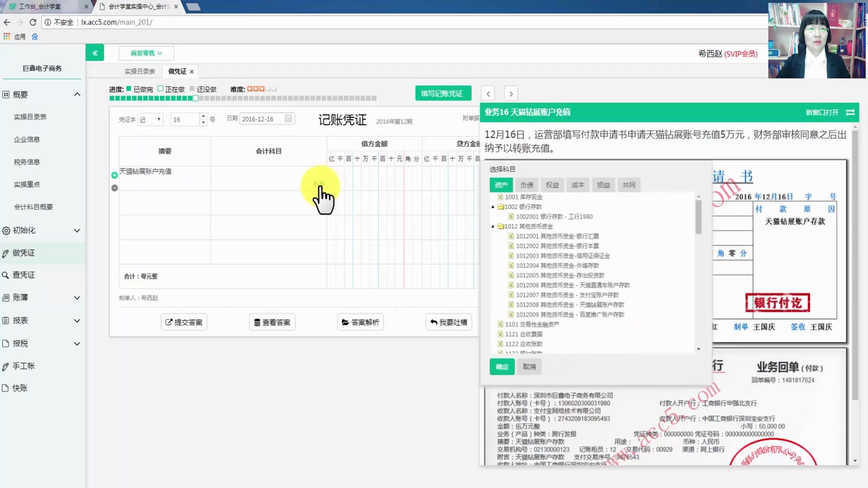Image resolution: width=868 pixels, height=488 pixels.
Task: Collapse the 1012 其他货币资金 tree node
Action: [x=493, y=226]
